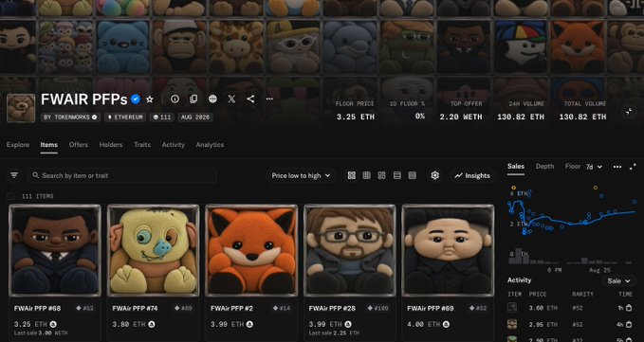Click the 3.25 ETH floor price value
Image resolution: width=644 pixels, height=342 pixels.
click(356, 117)
